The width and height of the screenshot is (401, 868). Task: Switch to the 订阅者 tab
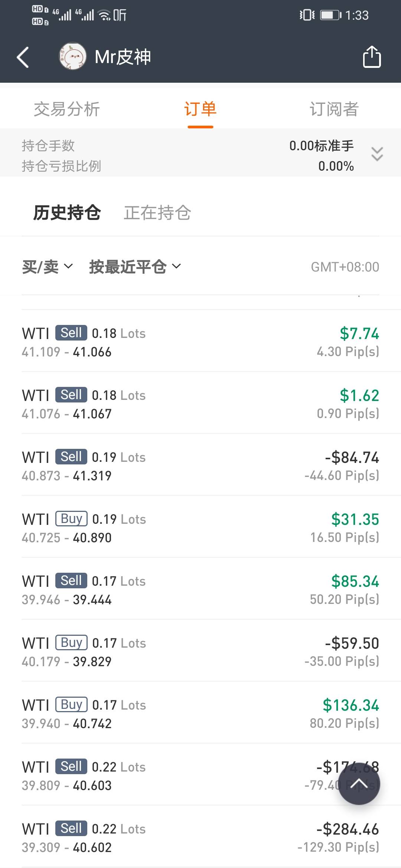click(334, 109)
